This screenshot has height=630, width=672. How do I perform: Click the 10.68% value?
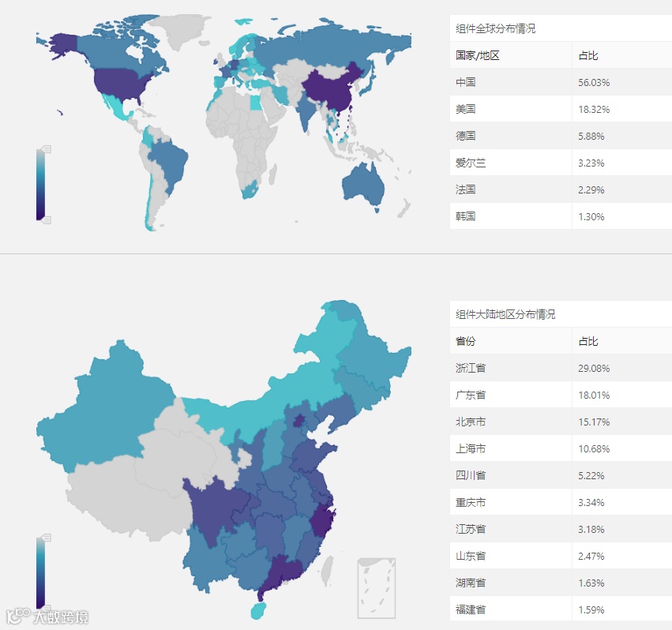(x=594, y=448)
